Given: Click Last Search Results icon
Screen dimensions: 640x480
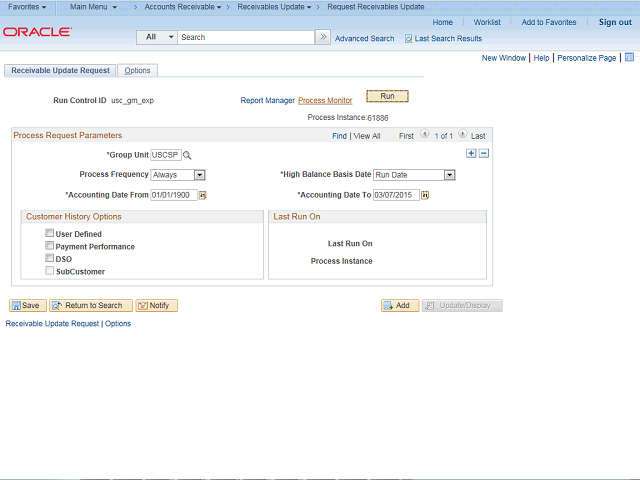Looking at the screenshot, I should click(408, 39).
